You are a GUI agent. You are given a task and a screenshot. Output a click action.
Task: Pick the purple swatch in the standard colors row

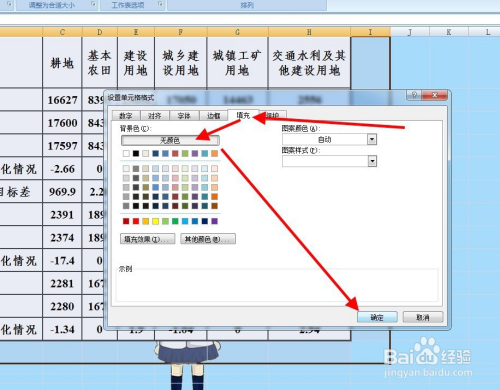(x=215, y=221)
